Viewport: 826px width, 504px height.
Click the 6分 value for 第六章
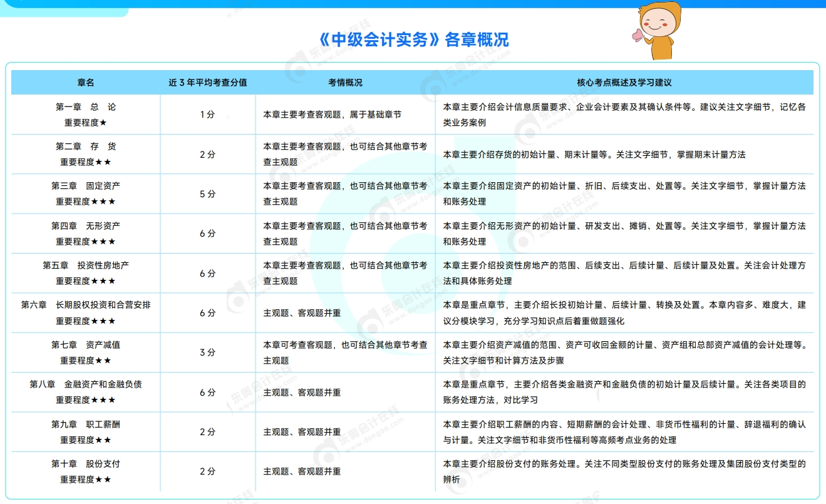[208, 314]
